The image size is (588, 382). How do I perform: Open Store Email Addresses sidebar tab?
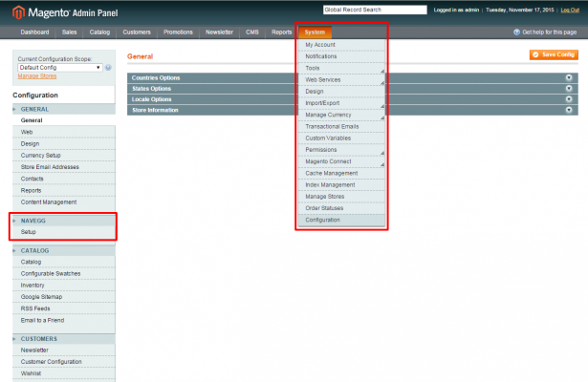[x=64, y=167]
